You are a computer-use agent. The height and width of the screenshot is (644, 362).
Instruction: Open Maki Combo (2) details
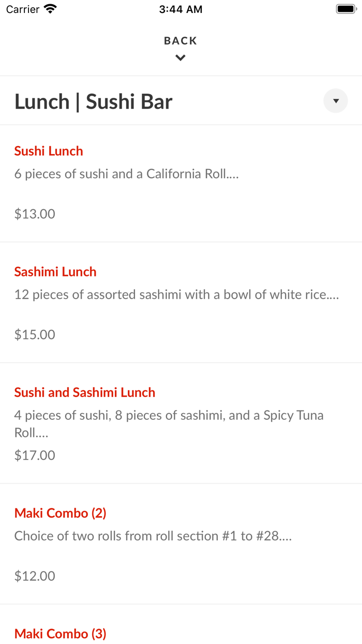click(x=61, y=513)
